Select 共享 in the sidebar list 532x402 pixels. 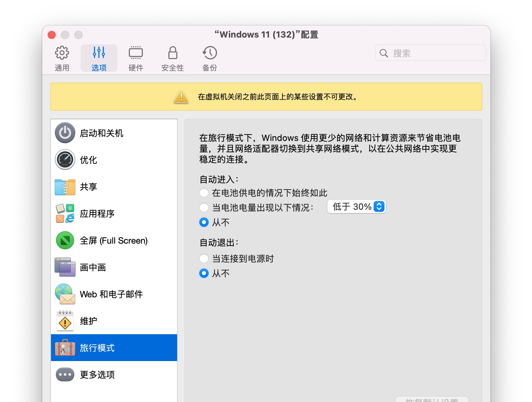click(x=114, y=187)
